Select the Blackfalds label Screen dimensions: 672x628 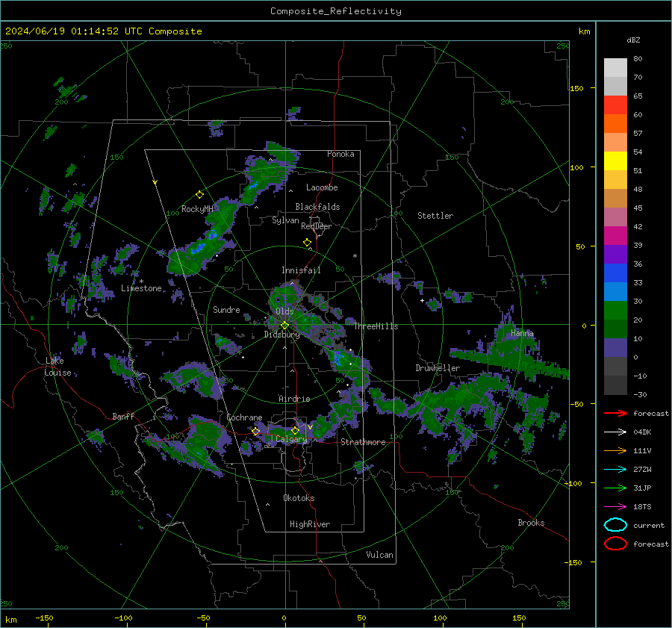(x=317, y=207)
